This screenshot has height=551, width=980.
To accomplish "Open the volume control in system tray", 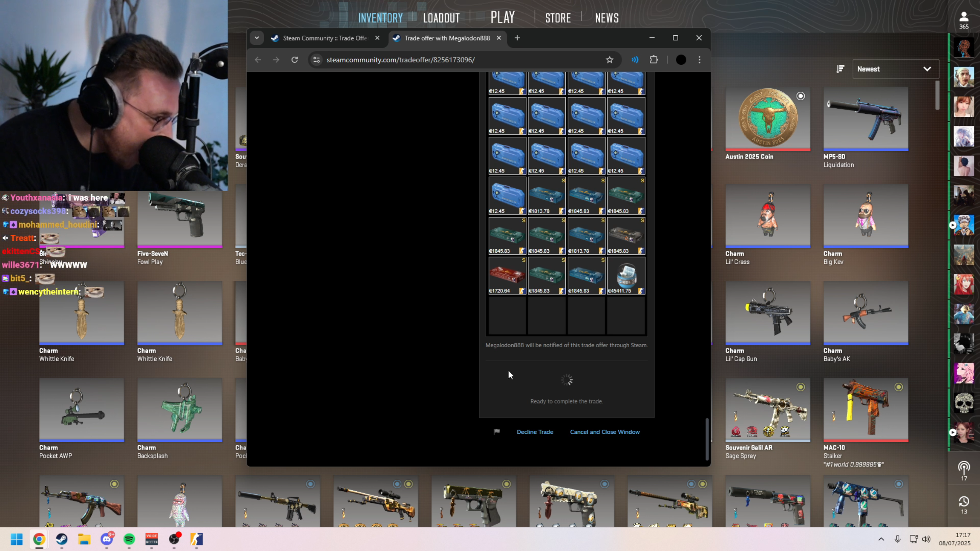I will (x=926, y=539).
